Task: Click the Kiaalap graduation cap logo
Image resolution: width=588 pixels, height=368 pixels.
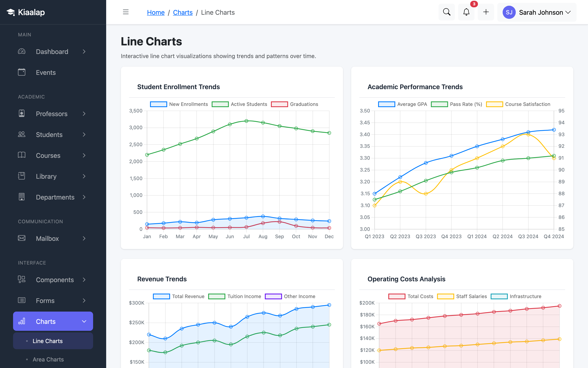Action: point(11,12)
